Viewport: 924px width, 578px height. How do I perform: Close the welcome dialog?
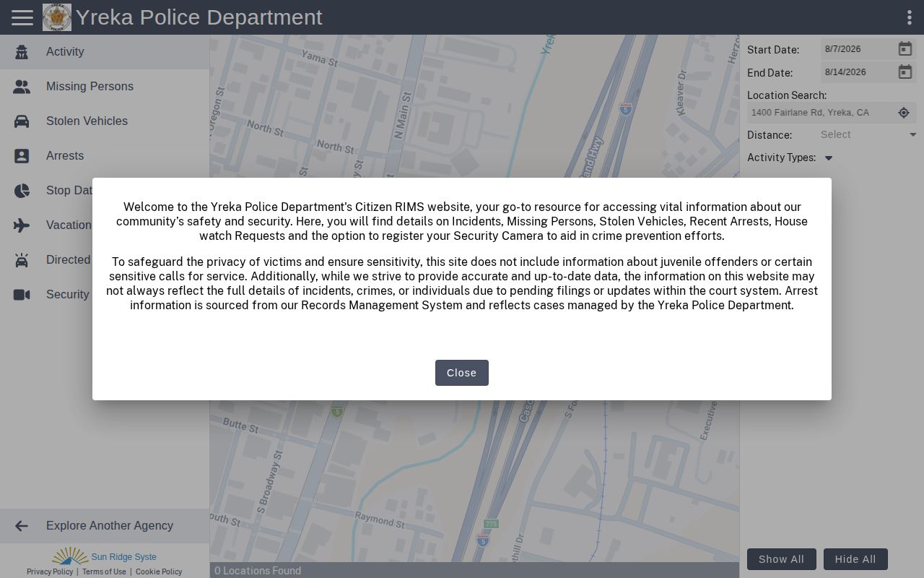pyautogui.click(x=462, y=373)
